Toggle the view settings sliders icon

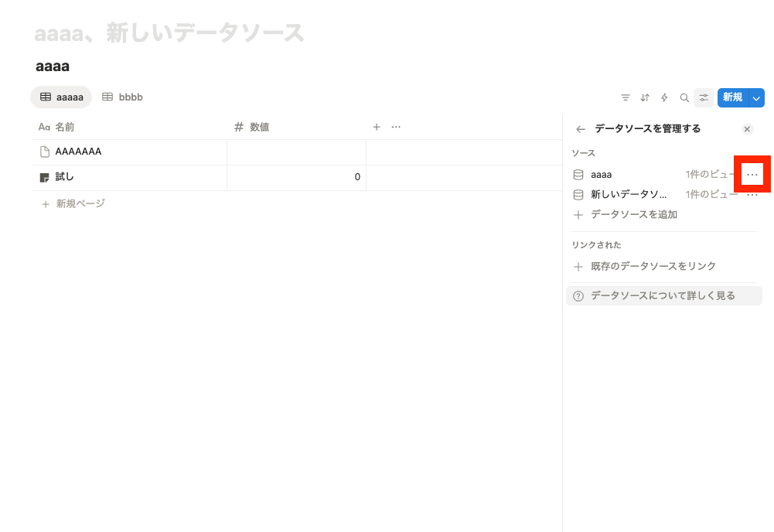[x=704, y=97]
